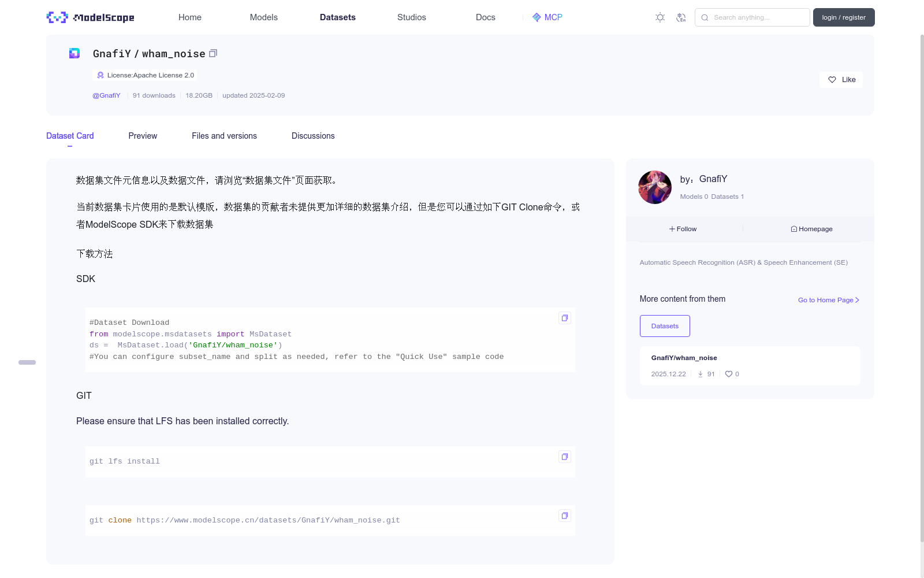
Task: Copy the SDK dataset download code
Action: pyautogui.click(x=565, y=318)
